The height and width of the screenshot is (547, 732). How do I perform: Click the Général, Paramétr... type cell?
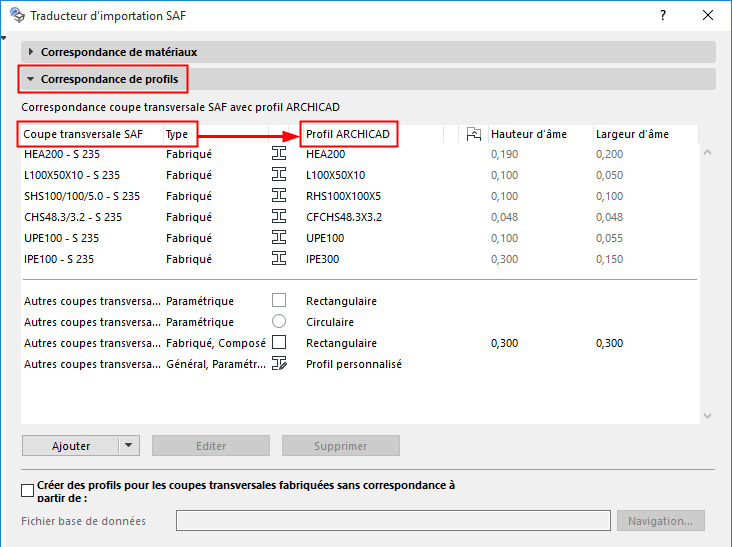point(216,364)
